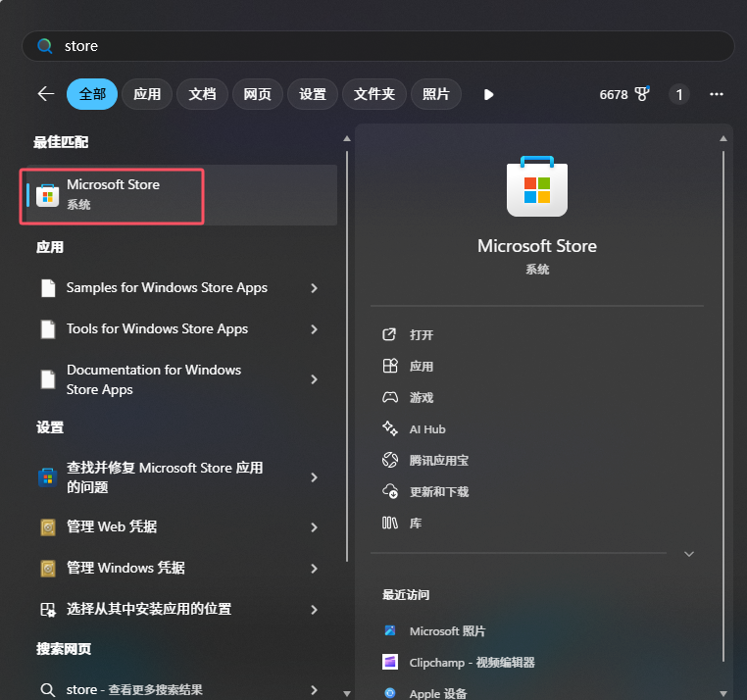Click the results list scrollbar
Screen dimensions: 747x700
347,356
